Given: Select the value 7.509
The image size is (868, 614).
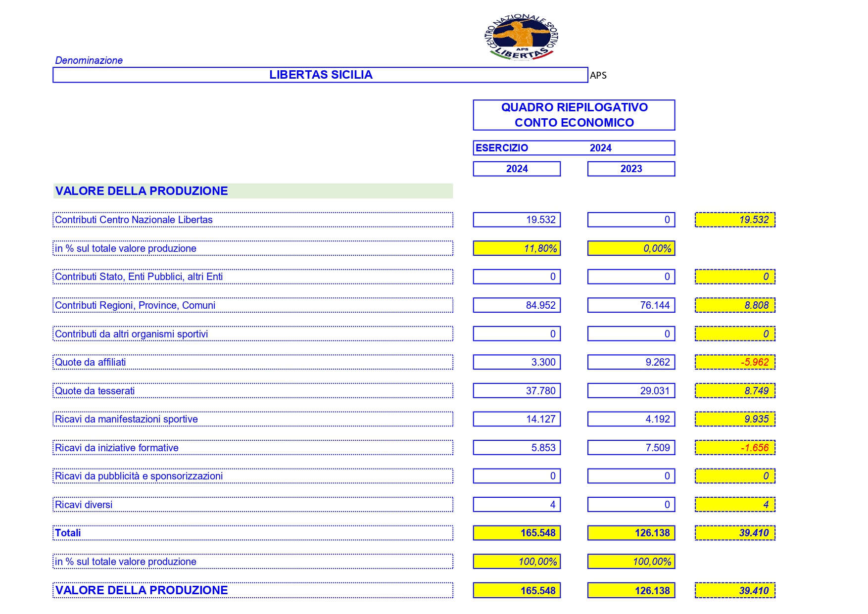Looking at the screenshot, I should (631, 448).
